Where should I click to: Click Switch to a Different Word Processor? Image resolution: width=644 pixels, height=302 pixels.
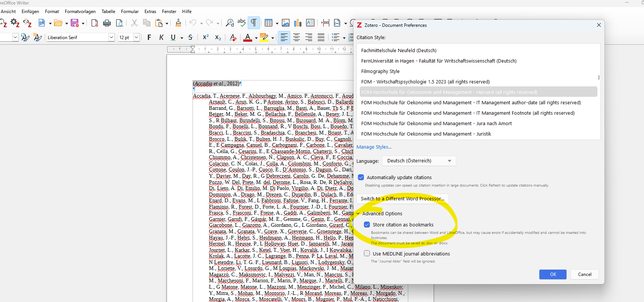[402, 199]
